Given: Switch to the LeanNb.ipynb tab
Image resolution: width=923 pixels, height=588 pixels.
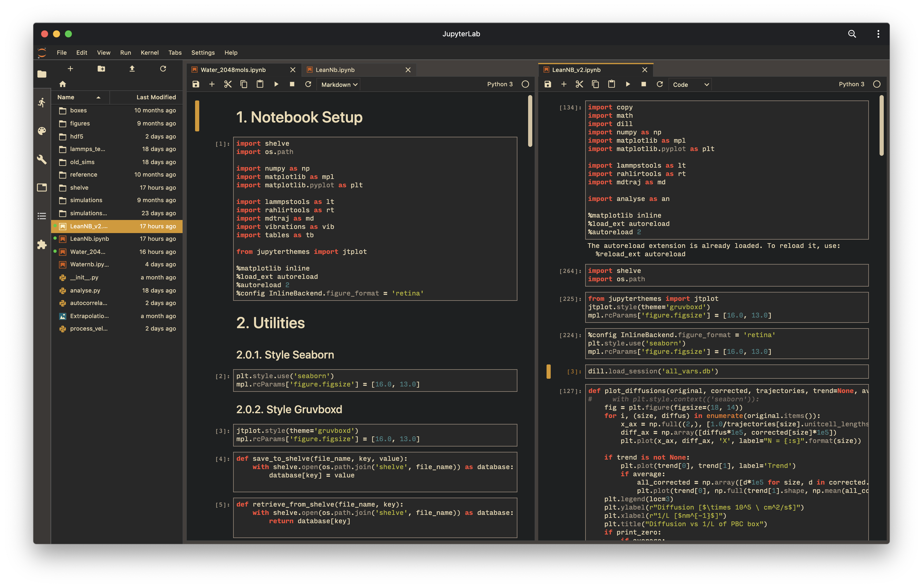Looking at the screenshot, I should (335, 70).
